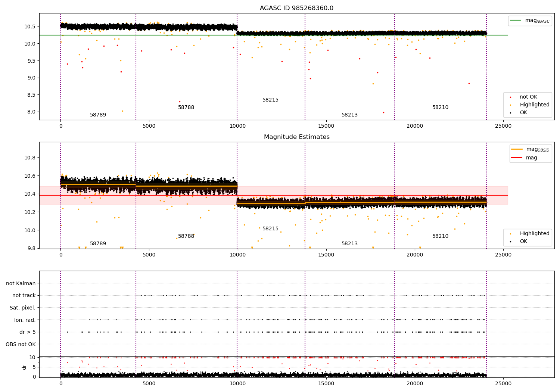Click y-tick 9.5 on top plot
Viewport: 560px width, 392px height.
(x=31, y=61)
